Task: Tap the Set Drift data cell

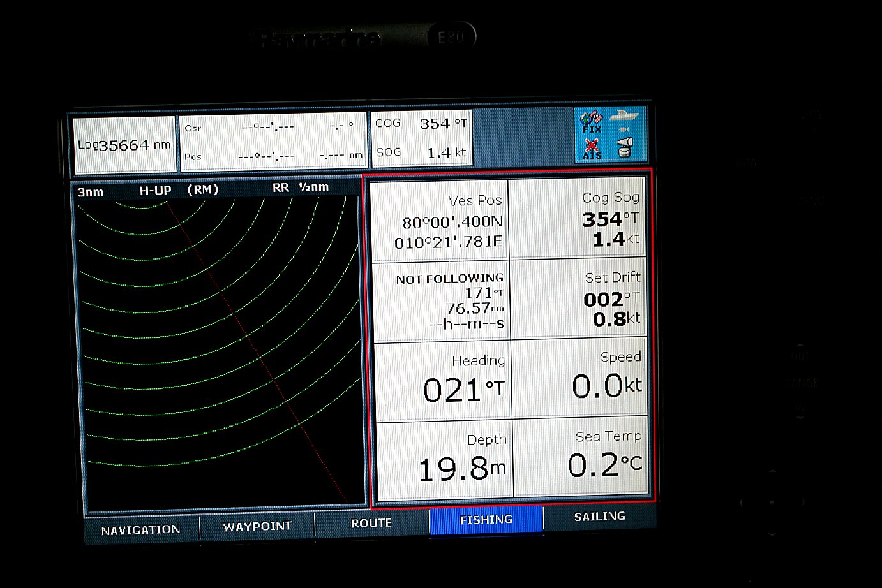Action: tap(578, 298)
